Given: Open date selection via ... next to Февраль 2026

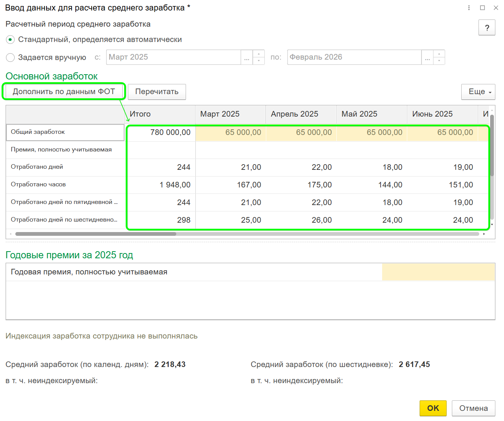Looking at the screenshot, I should click(x=427, y=57).
